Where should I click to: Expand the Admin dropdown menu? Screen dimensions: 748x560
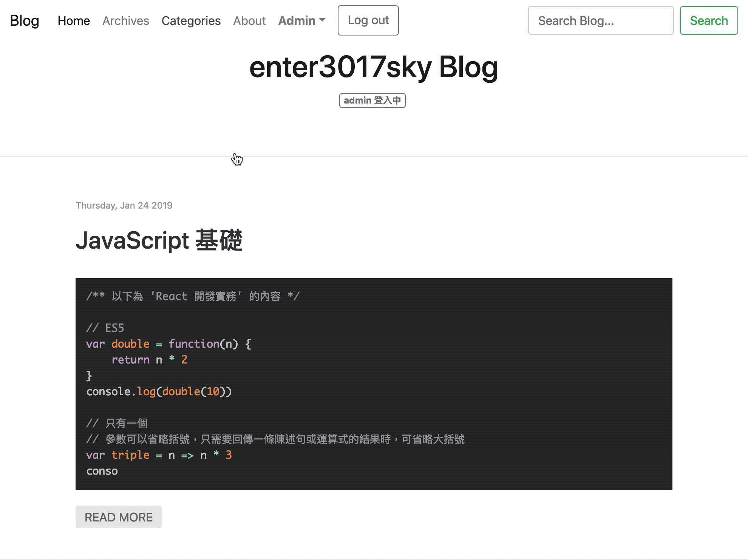[297, 21]
